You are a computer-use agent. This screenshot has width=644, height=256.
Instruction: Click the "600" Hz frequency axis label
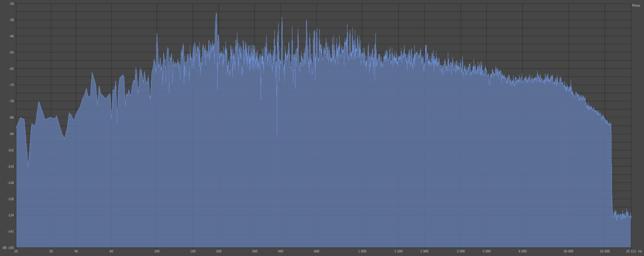(x=316, y=250)
